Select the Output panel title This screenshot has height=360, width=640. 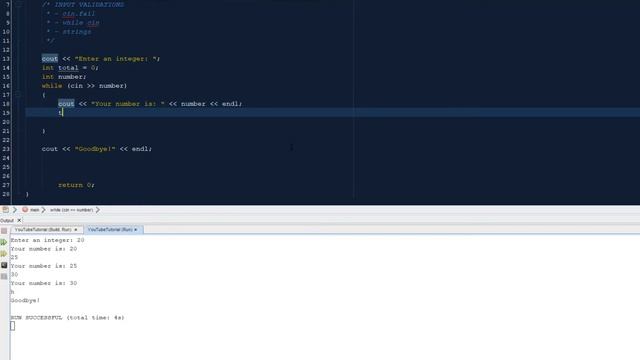tap(7, 220)
